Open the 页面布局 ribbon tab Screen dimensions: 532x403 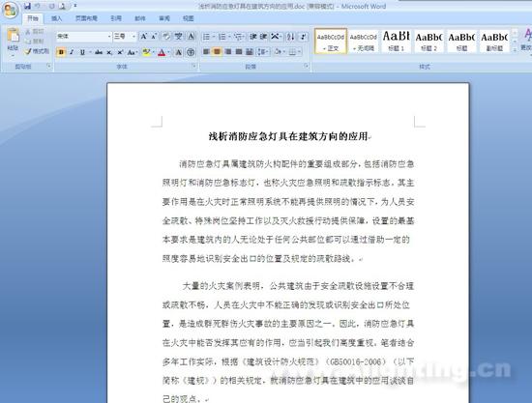pos(86,18)
